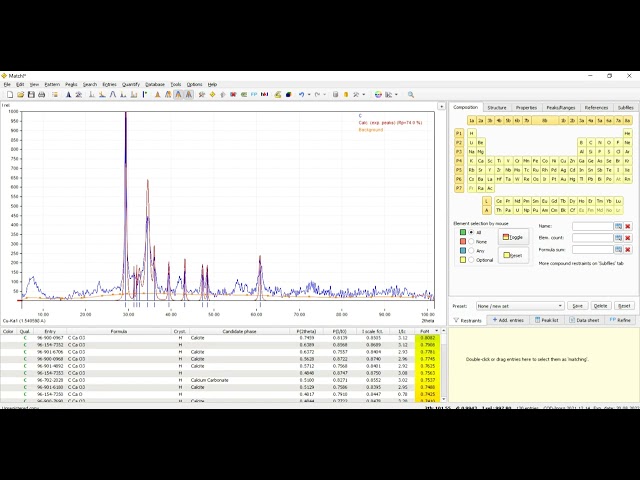
Task: Click the green All color swatch
Action: click(x=462, y=232)
